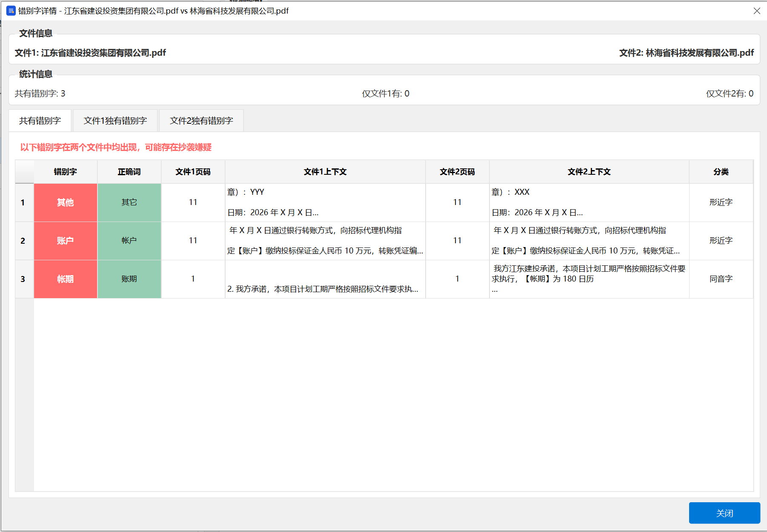The height and width of the screenshot is (532, 767).
Task: Sort by the 错别字 column header
Action: pos(66,172)
